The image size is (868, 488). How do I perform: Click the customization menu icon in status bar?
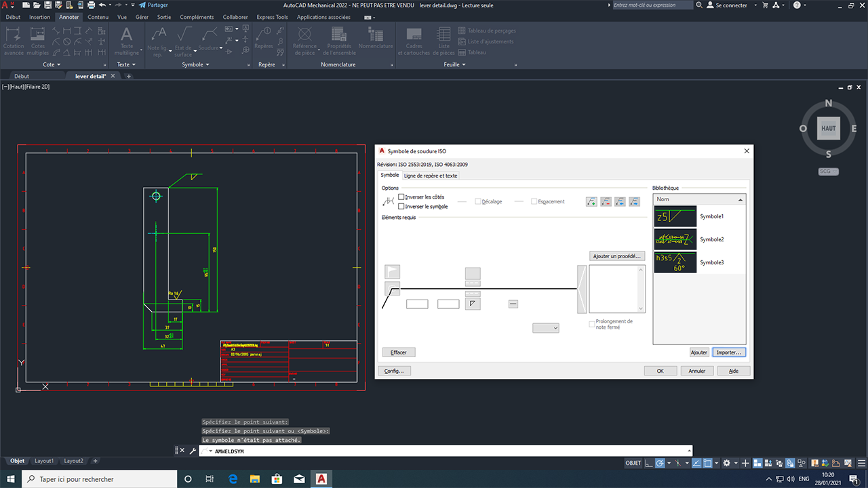860,463
